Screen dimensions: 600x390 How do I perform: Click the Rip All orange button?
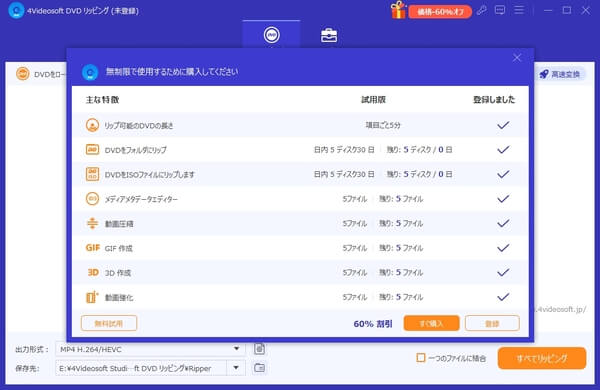click(x=542, y=358)
